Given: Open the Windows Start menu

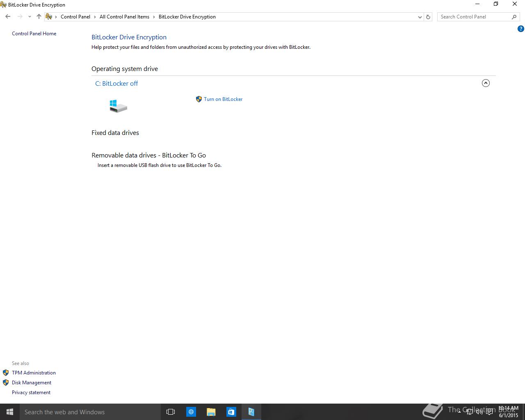Looking at the screenshot, I should coord(10,412).
